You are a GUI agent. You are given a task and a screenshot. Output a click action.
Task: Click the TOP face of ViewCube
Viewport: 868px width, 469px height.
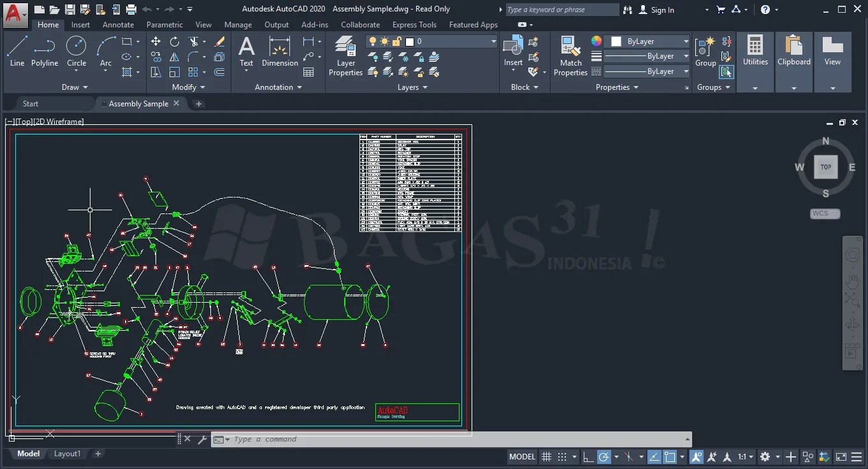(x=826, y=167)
